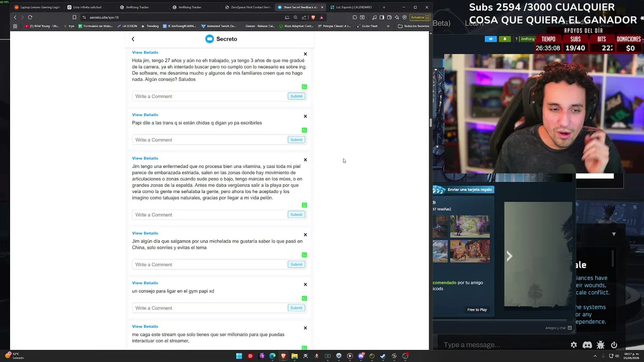This screenshot has width=644, height=362.
Task: Advance Steam carousel with right arrow
Action: pyautogui.click(x=509, y=256)
